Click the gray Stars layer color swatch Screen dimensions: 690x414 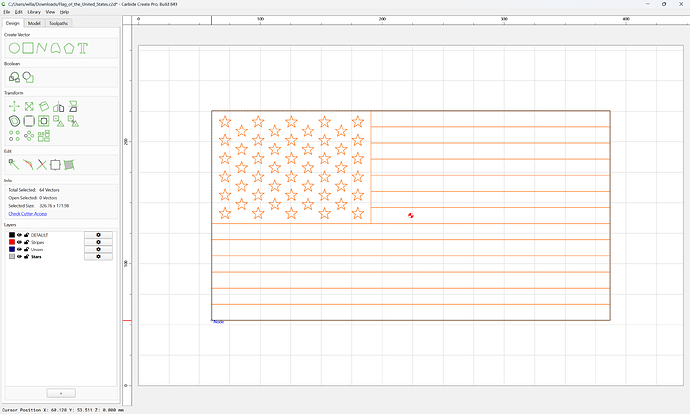click(x=12, y=256)
